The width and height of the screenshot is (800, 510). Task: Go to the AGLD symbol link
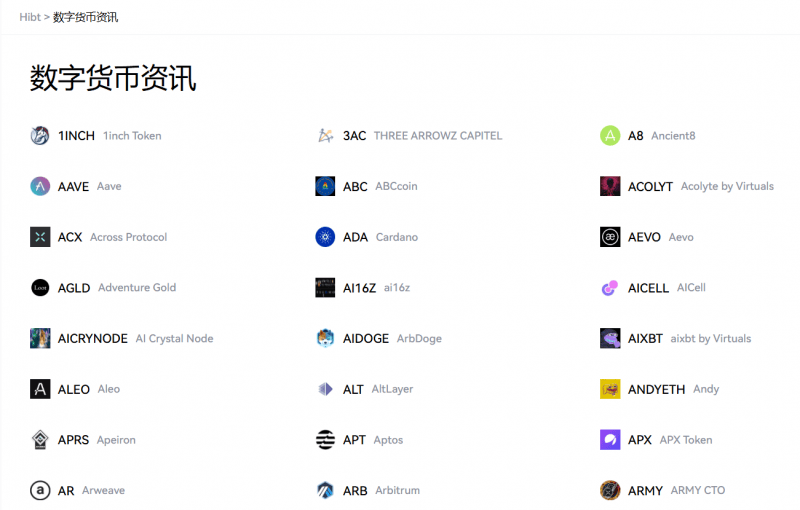pos(74,288)
